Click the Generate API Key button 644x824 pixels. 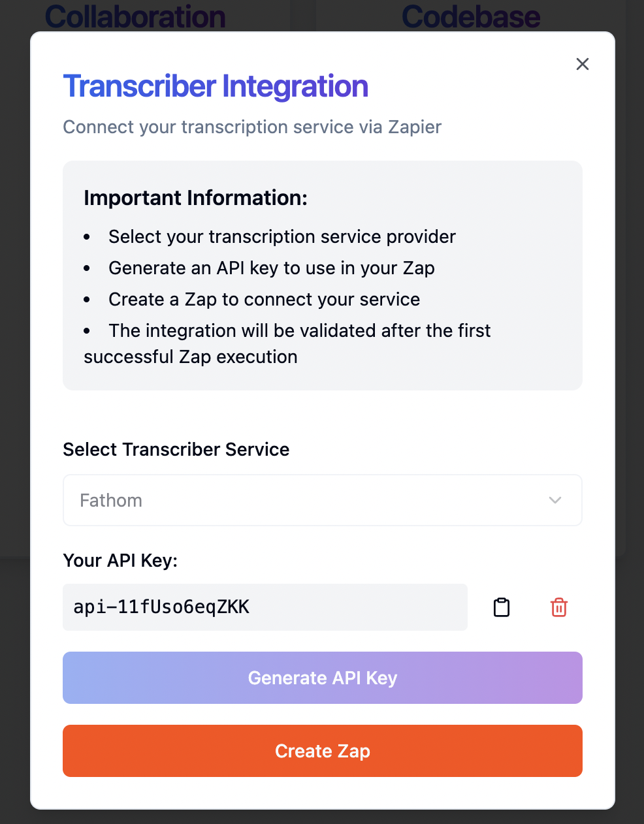point(322,678)
